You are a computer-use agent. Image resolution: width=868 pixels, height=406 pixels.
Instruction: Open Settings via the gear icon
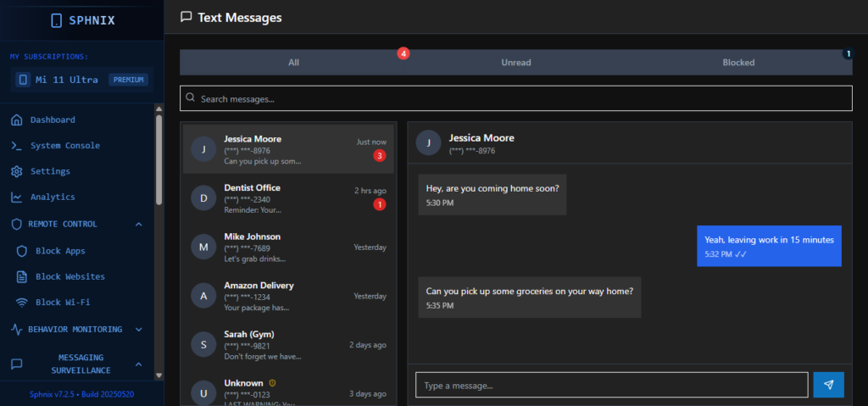pos(16,171)
